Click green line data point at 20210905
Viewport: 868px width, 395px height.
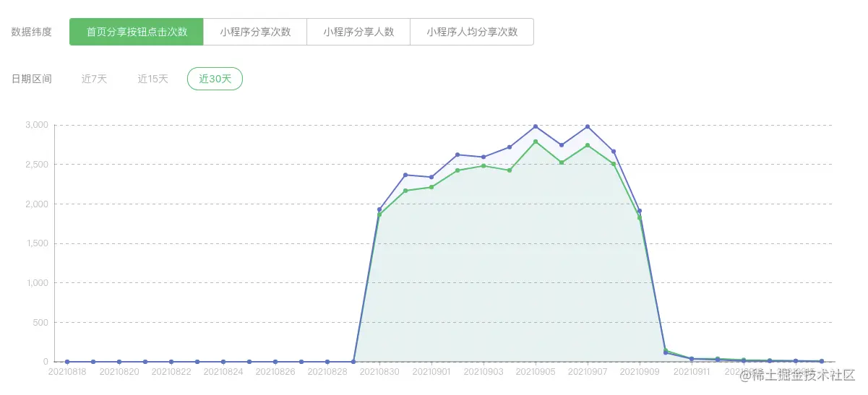point(536,142)
